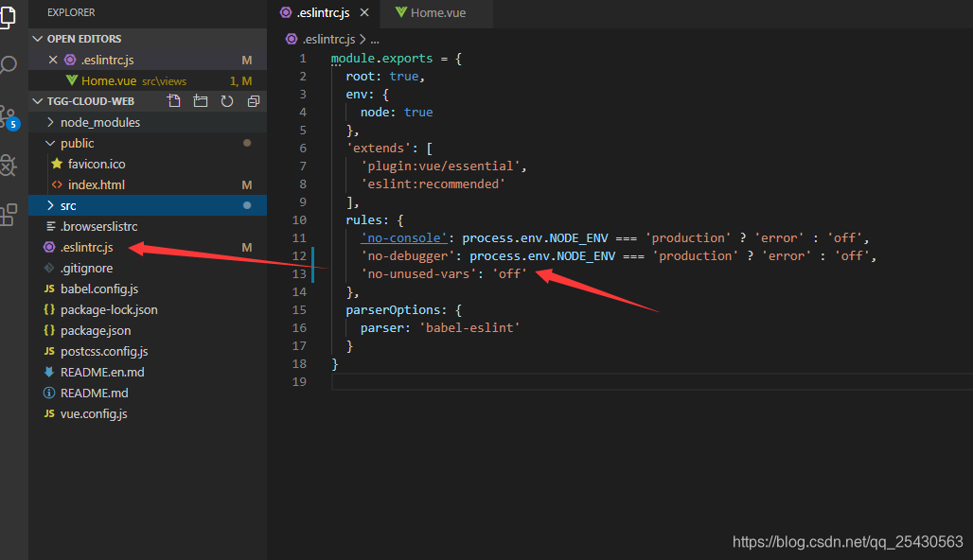Open the Search view in activity bar
The image size is (973, 560).
[9, 64]
